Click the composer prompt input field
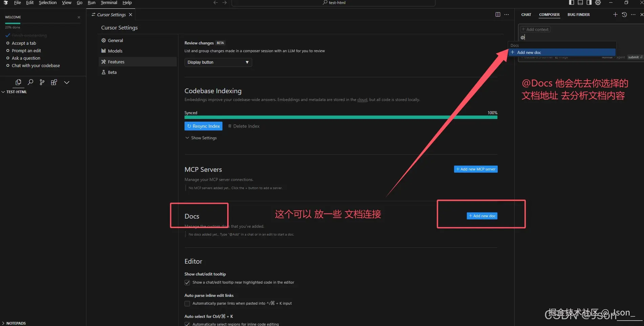This screenshot has height=326, width=644. point(581,37)
